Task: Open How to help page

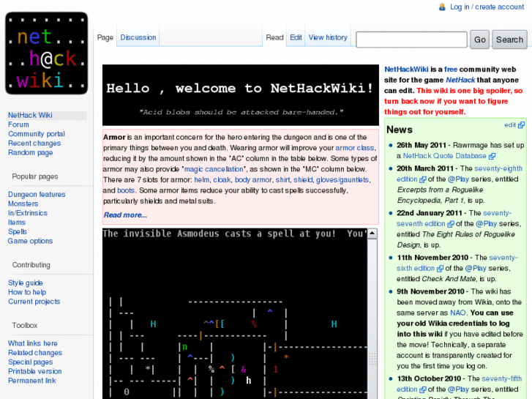Action: pyautogui.click(x=27, y=292)
